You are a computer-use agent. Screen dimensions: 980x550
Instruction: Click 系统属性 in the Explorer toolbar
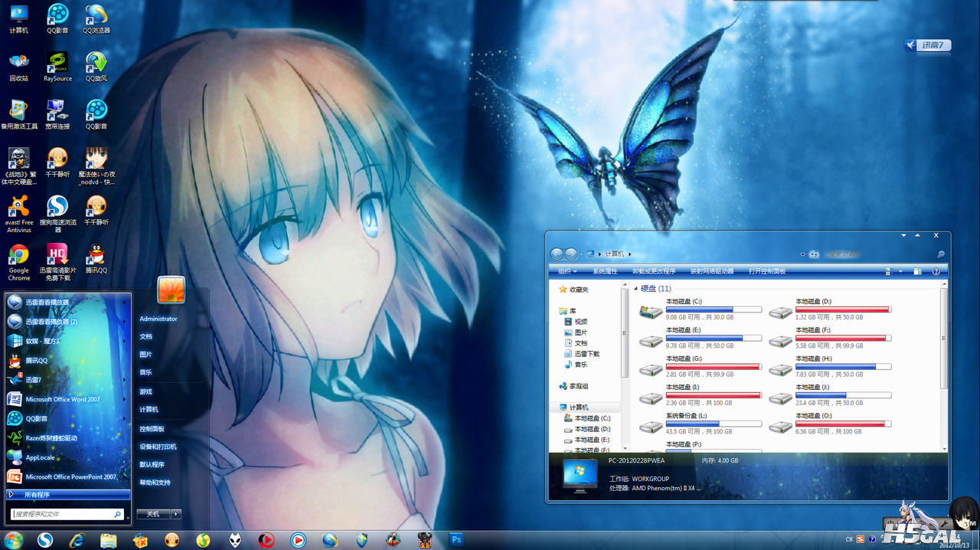tap(605, 271)
